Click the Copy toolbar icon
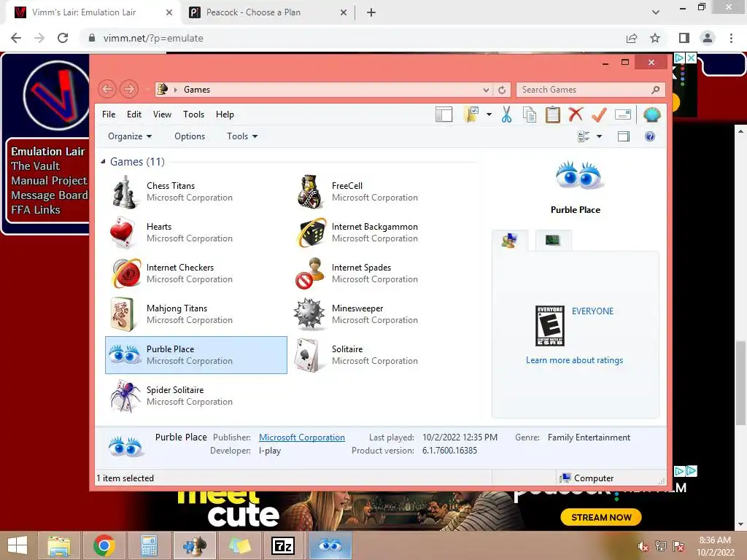This screenshot has width=747, height=560. click(x=530, y=114)
